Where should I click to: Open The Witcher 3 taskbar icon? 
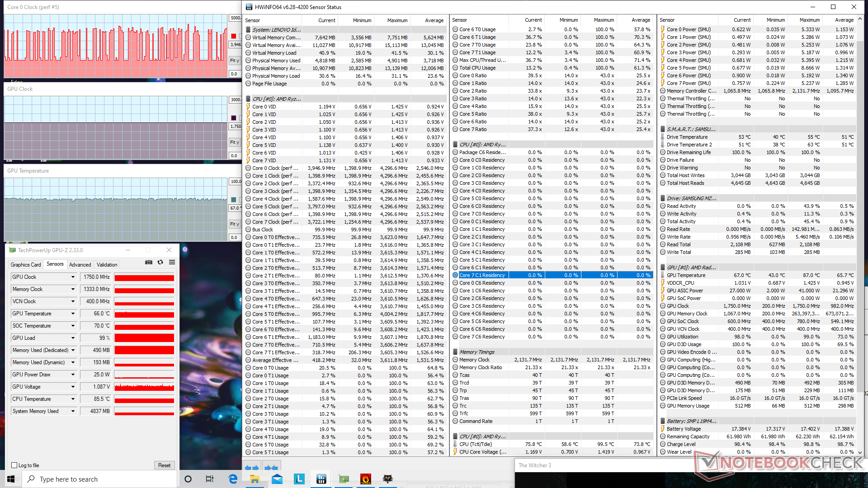[387, 479]
